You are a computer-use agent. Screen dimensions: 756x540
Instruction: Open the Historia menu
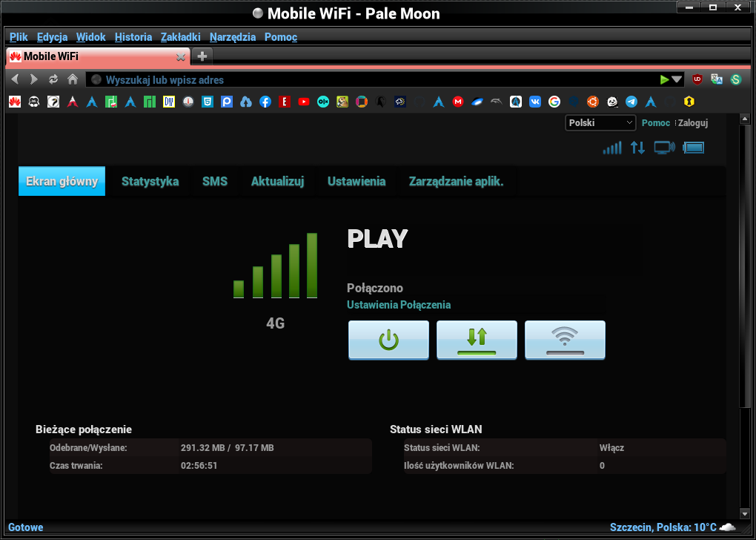click(133, 37)
